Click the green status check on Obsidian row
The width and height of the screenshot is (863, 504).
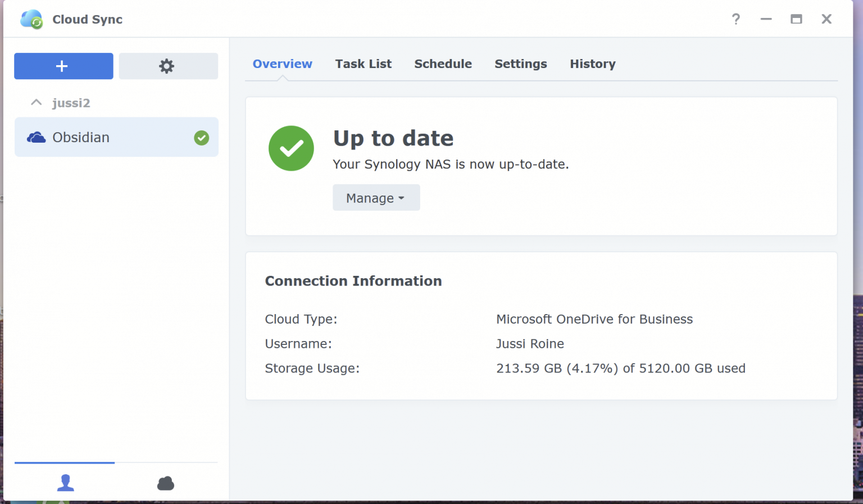pyautogui.click(x=202, y=138)
